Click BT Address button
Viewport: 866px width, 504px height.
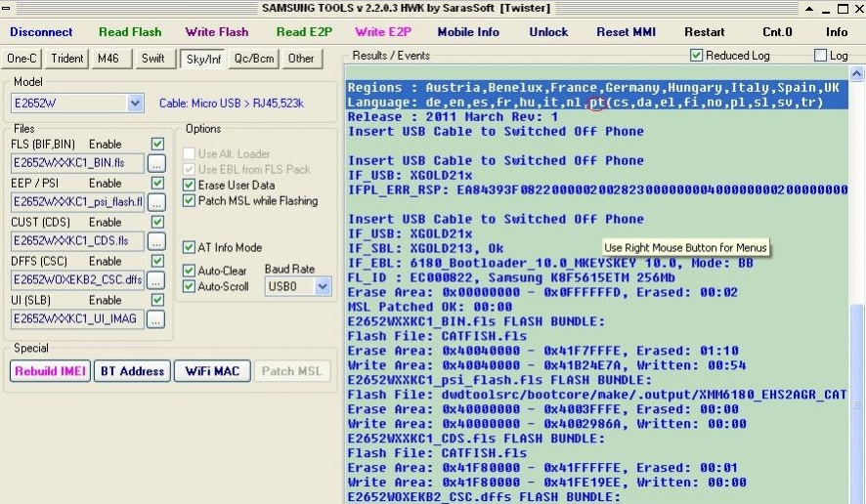[133, 371]
